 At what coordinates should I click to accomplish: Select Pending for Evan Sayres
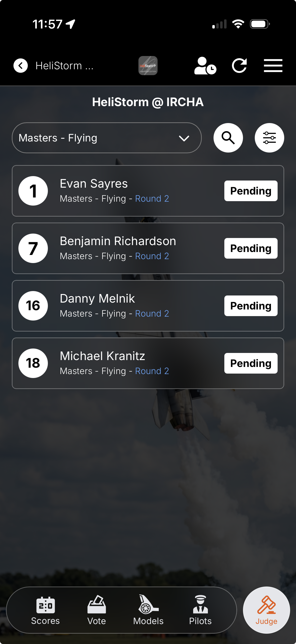(x=251, y=191)
